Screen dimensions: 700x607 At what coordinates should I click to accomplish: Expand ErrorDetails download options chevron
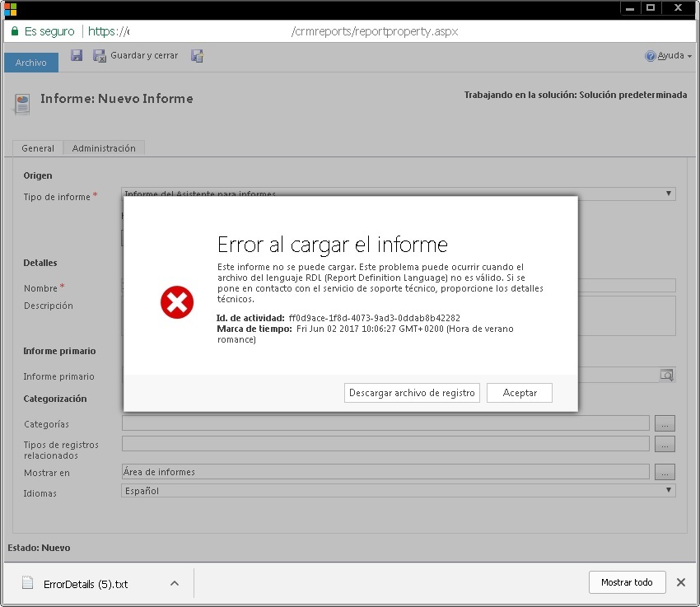coord(175,583)
